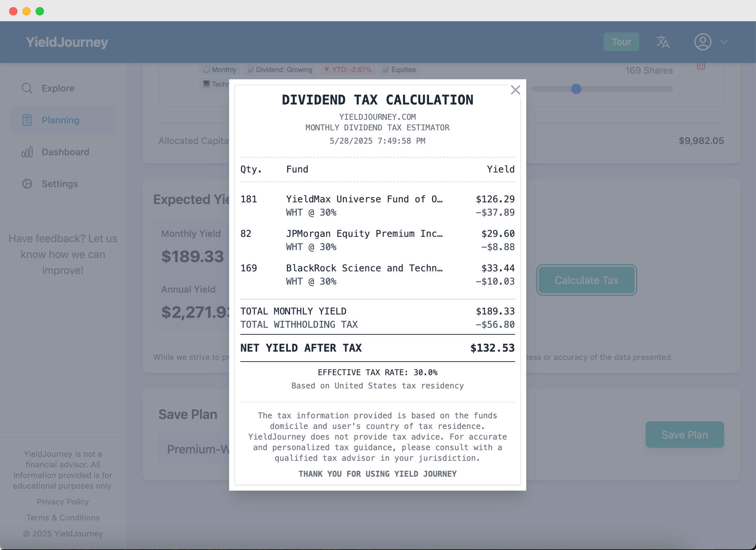Click the -$10.03 BlackRock withholding amount
This screenshot has width=756, height=550.
pyautogui.click(x=495, y=281)
